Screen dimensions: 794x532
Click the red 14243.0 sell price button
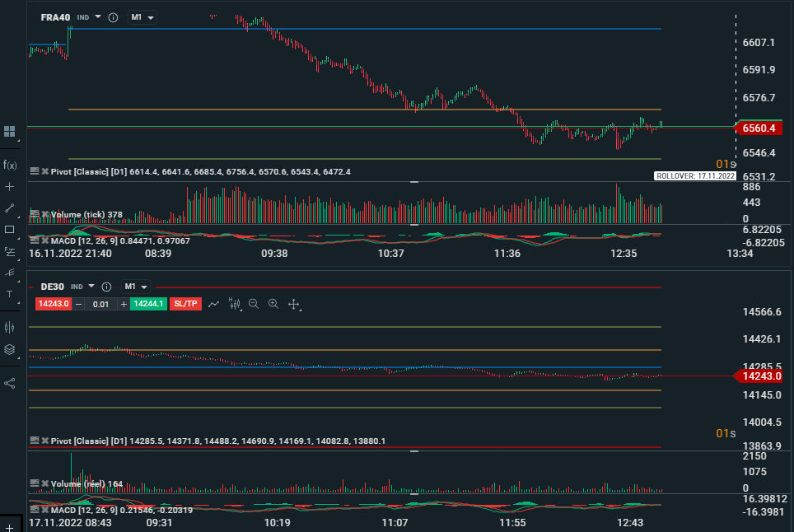[54, 304]
